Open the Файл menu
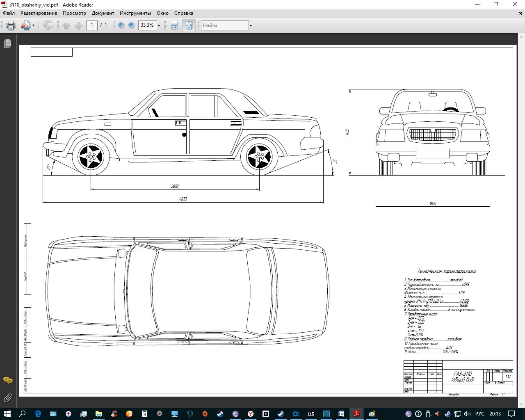 click(9, 13)
